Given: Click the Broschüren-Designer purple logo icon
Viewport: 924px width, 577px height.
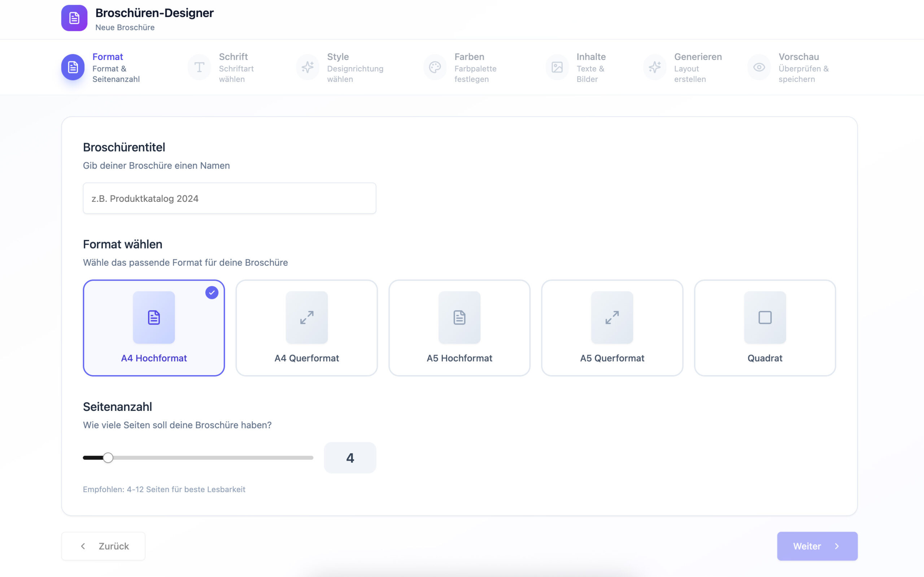Looking at the screenshot, I should click(74, 18).
